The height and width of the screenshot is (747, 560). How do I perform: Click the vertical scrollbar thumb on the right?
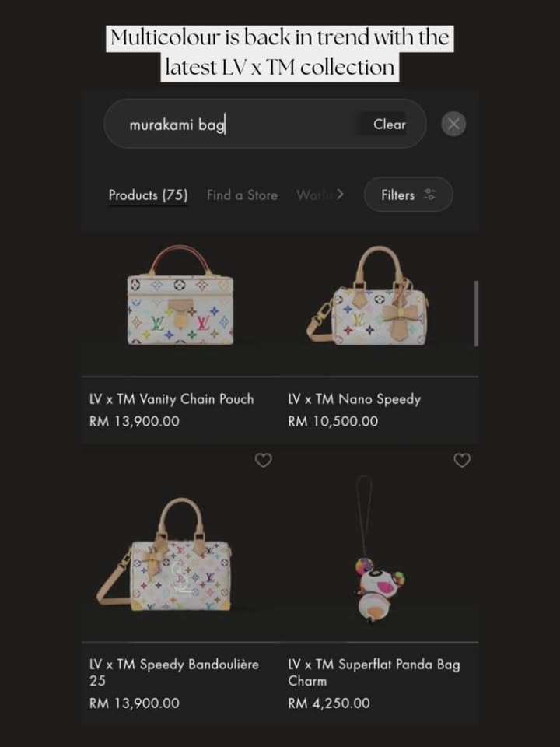(x=476, y=314)
